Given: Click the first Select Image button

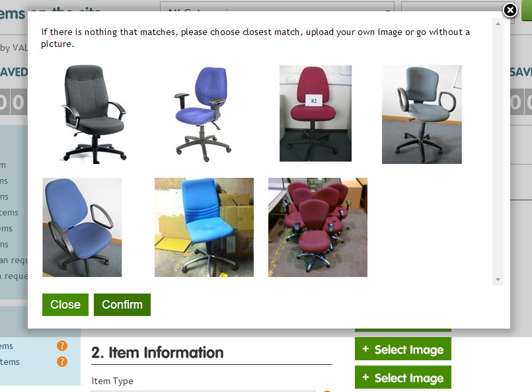Looking at the screenshot, I should [x=403, y=349].
